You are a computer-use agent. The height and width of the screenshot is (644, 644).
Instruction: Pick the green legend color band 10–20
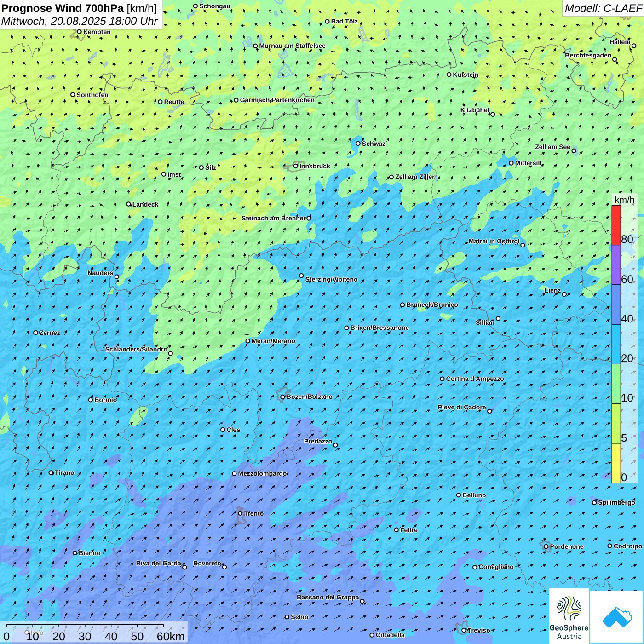pos(616,384)
